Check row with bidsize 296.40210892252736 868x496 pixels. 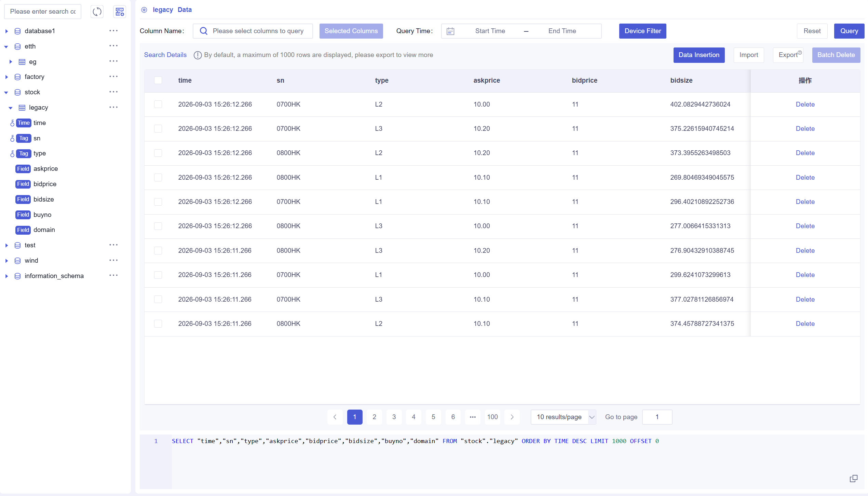[x=158, y=202]
